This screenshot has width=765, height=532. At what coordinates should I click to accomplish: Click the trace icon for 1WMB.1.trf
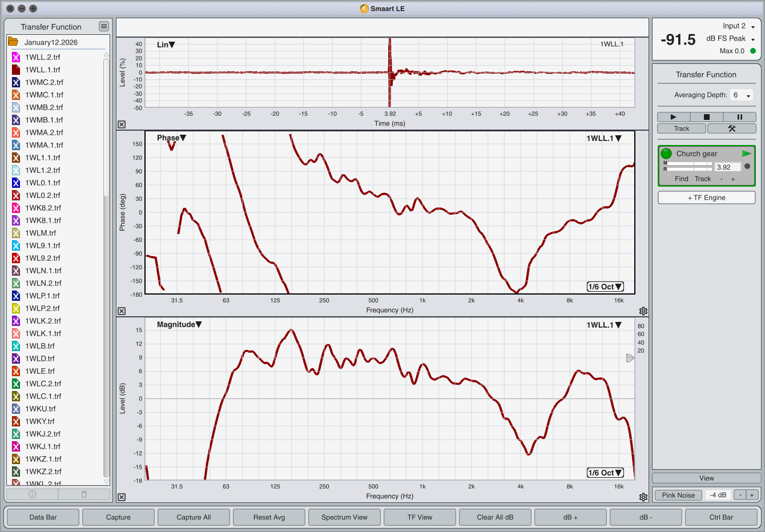click(16, 120)
